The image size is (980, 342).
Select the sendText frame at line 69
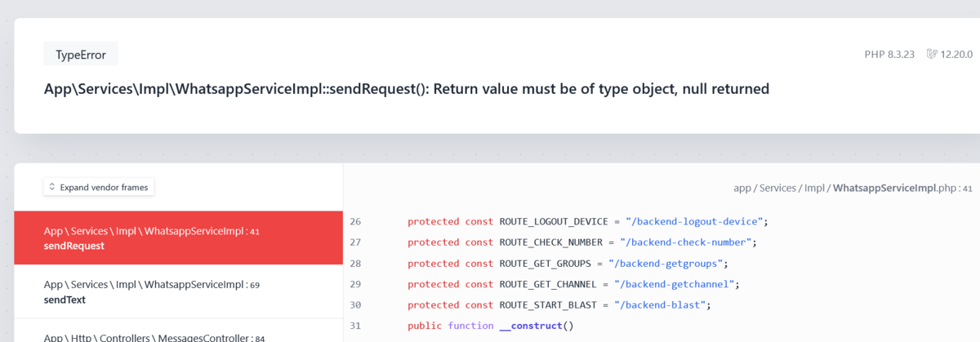coord(178,292)
